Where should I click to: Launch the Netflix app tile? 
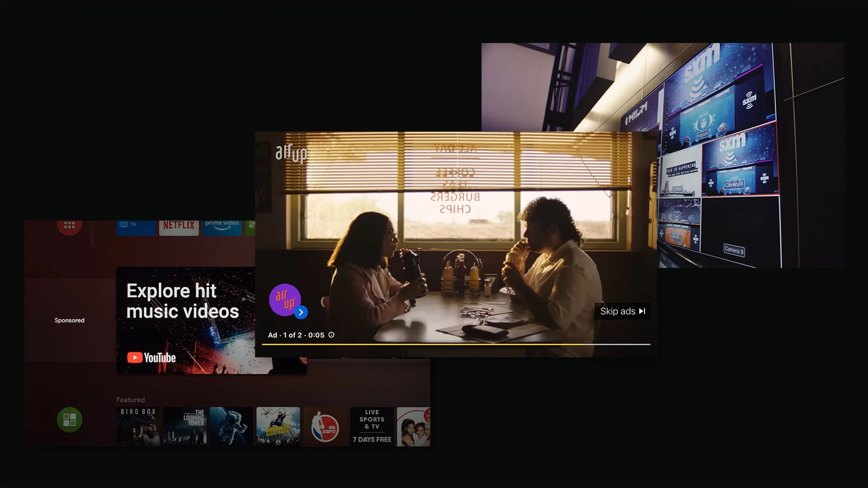click(179, 227)
